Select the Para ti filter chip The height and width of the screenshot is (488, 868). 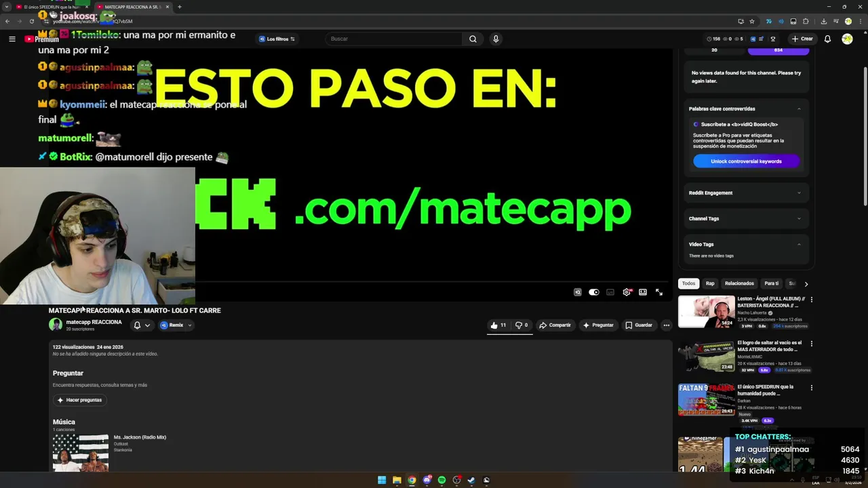click(x=772, y=283)
